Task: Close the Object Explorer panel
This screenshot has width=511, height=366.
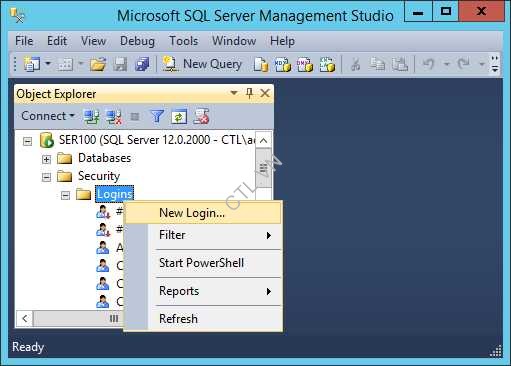Action: coord(265,93)
